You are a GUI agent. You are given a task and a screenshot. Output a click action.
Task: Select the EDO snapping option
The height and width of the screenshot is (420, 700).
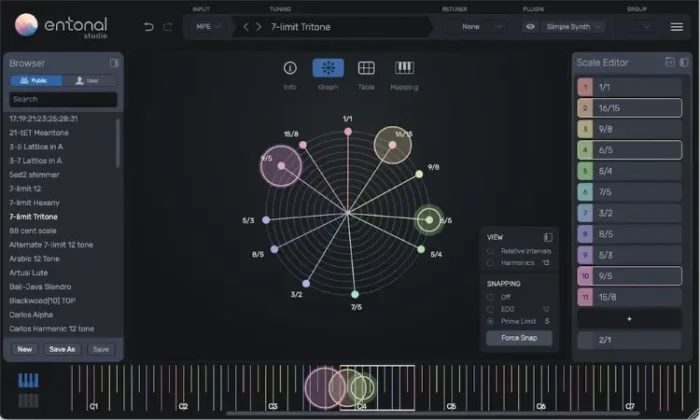[x=490, y=309]
